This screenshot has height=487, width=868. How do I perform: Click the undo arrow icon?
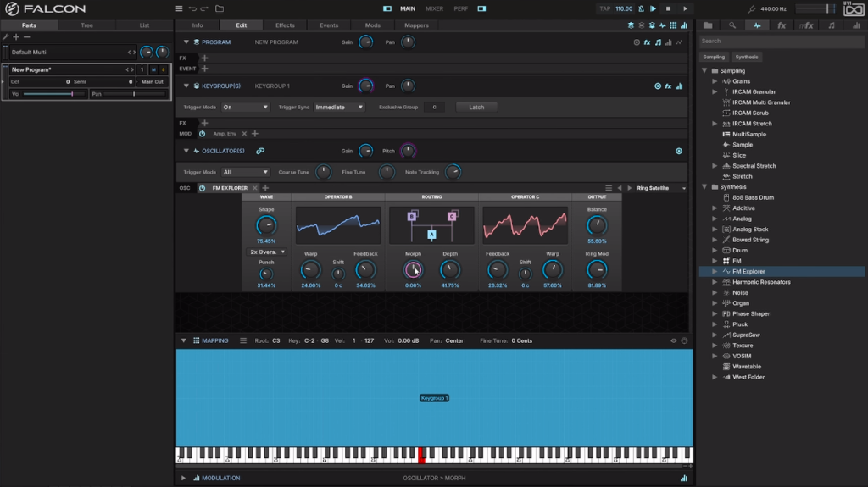click(x=192, y=8)
